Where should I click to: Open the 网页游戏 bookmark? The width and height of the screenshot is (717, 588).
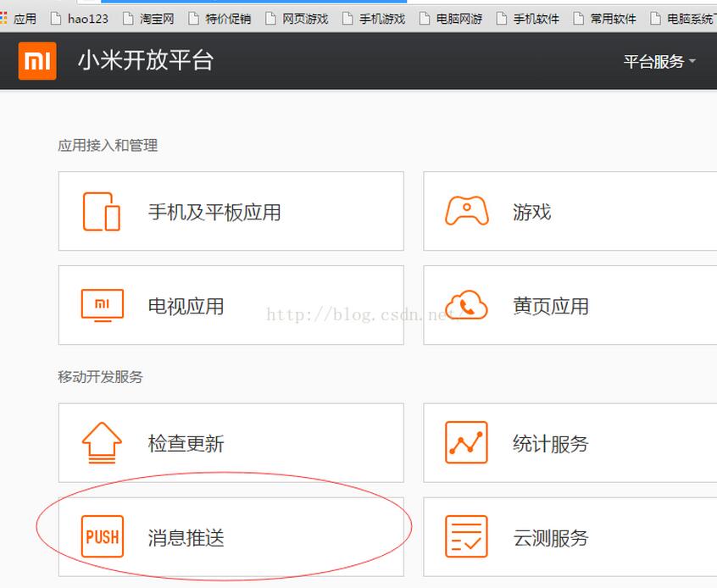297,19
